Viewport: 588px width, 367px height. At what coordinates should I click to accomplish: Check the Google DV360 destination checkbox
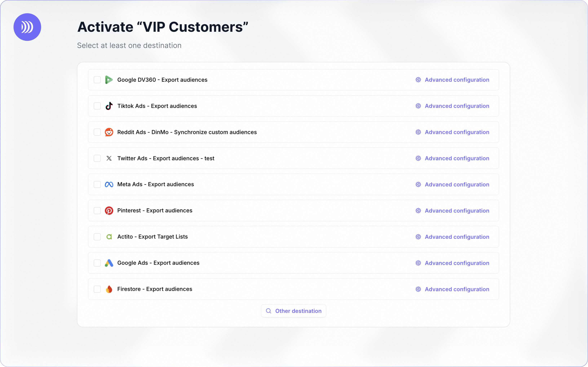[97, 80]
